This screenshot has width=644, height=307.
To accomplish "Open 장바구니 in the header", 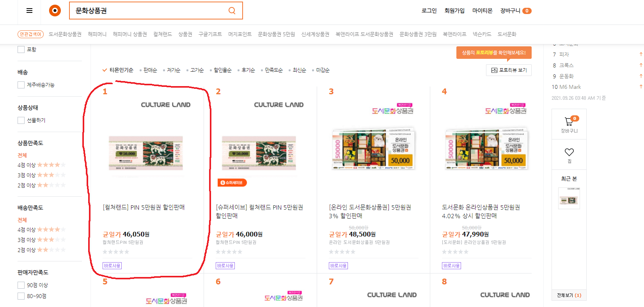I will [510, 11].
